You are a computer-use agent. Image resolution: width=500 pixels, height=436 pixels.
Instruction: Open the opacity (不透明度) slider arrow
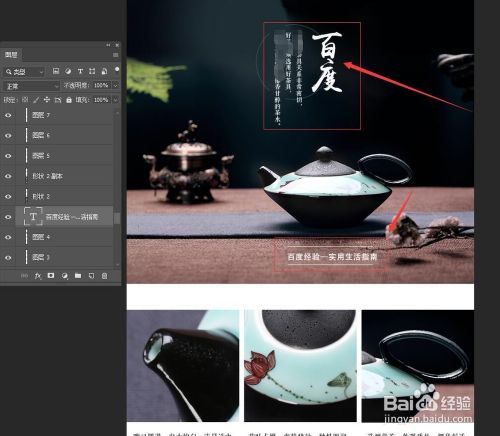click(116, 86)
